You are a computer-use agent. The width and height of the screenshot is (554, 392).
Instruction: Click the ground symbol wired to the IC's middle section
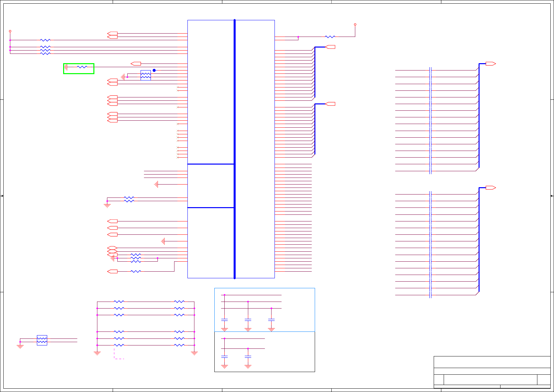click(x=156, y=184)
